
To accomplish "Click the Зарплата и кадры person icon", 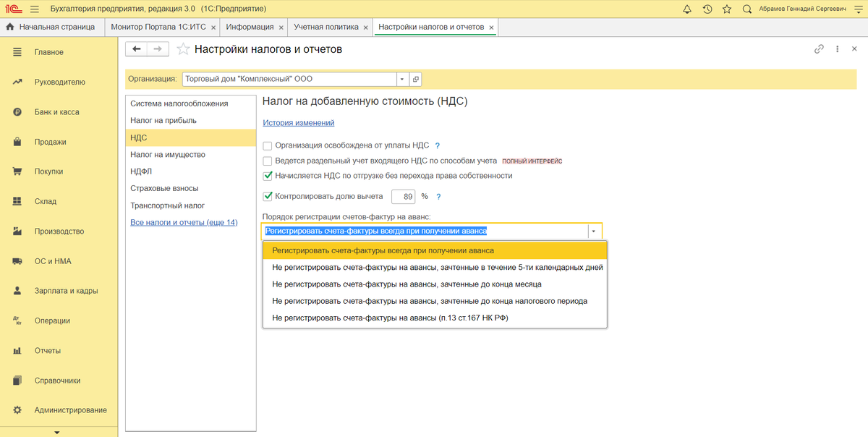I will pyautogui.click(x=17, y=291).
